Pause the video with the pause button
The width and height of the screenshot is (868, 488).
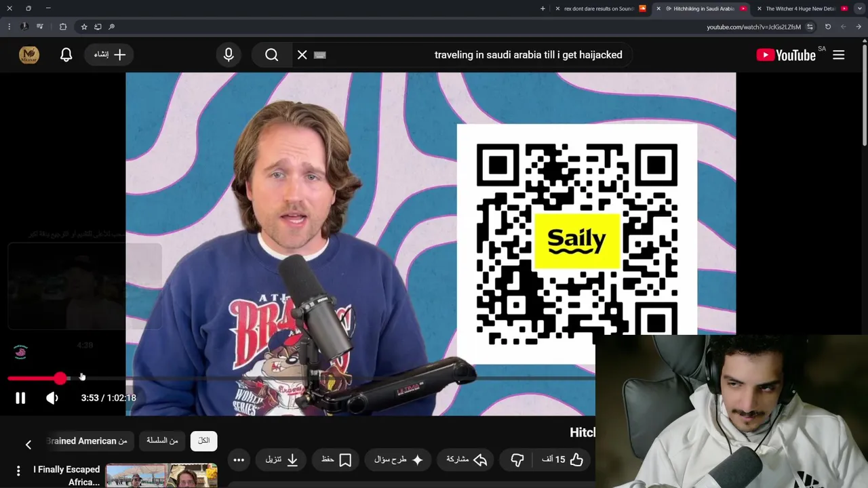[20, 399]
